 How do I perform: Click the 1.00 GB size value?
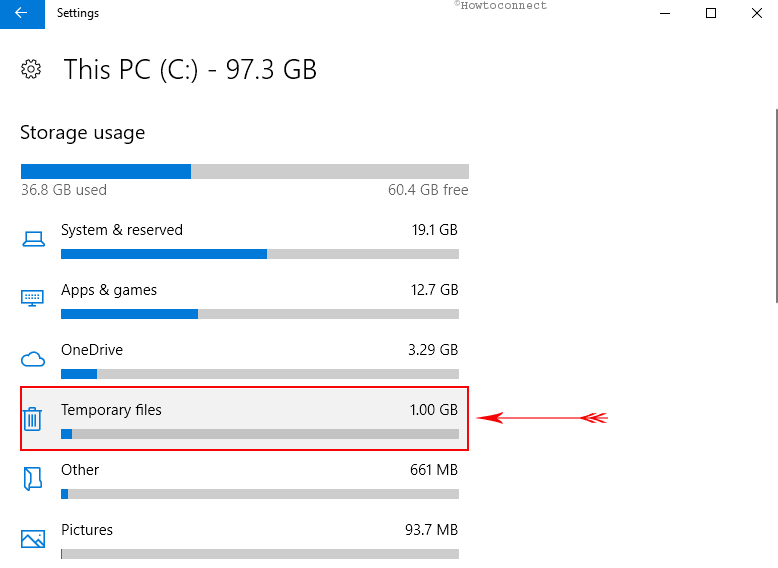[434, 410]
